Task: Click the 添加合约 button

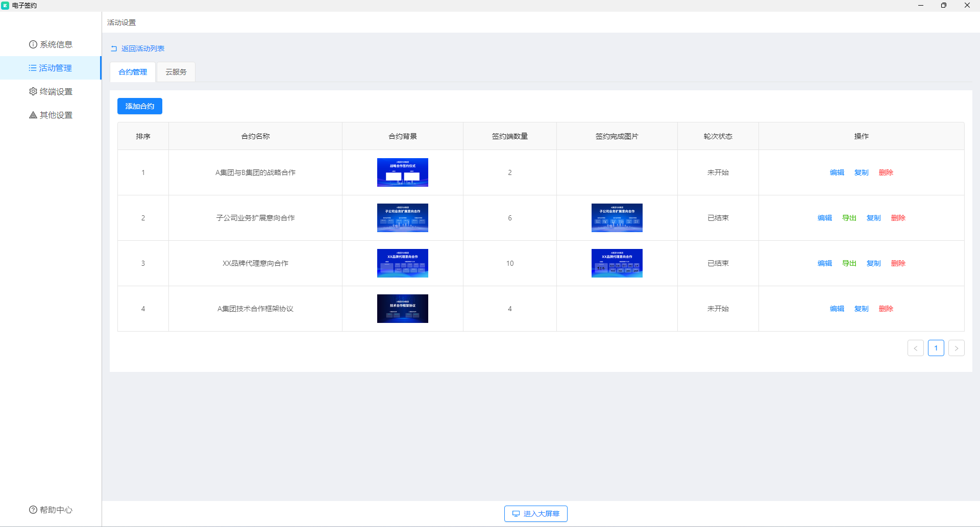Action: 140,106
